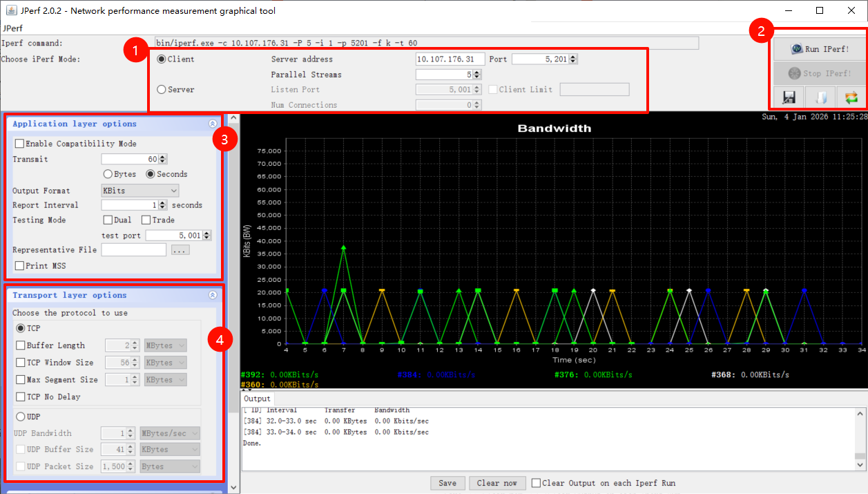Open the Buffer Length MBytes unit dropdown
Screen dimensions: 868x494
[166, 345]
